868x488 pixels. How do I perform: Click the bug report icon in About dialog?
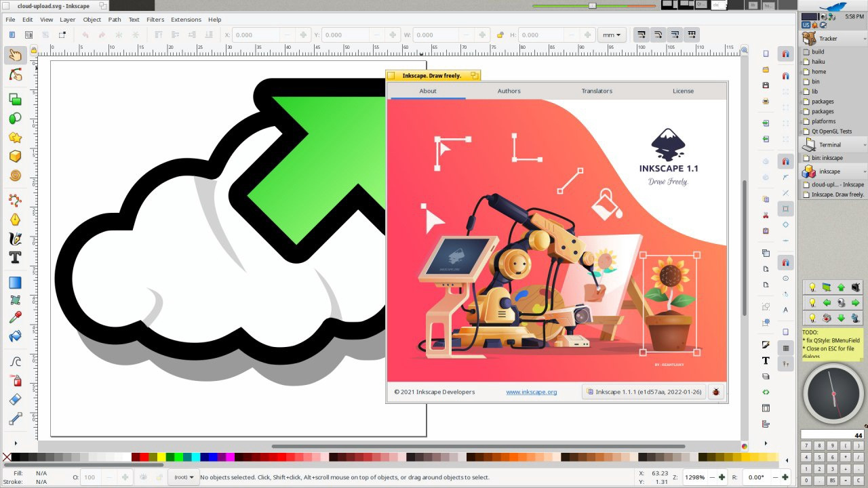pos(715,392)
